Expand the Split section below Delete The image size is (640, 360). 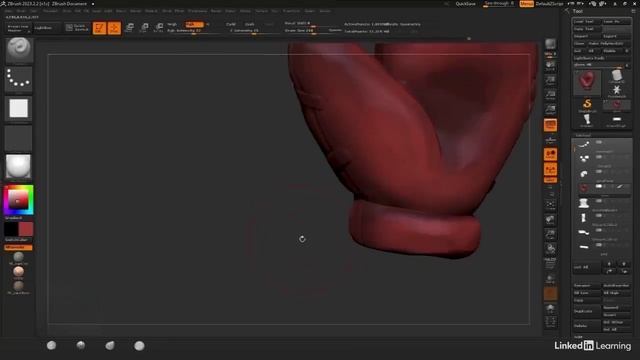(578, 337)
